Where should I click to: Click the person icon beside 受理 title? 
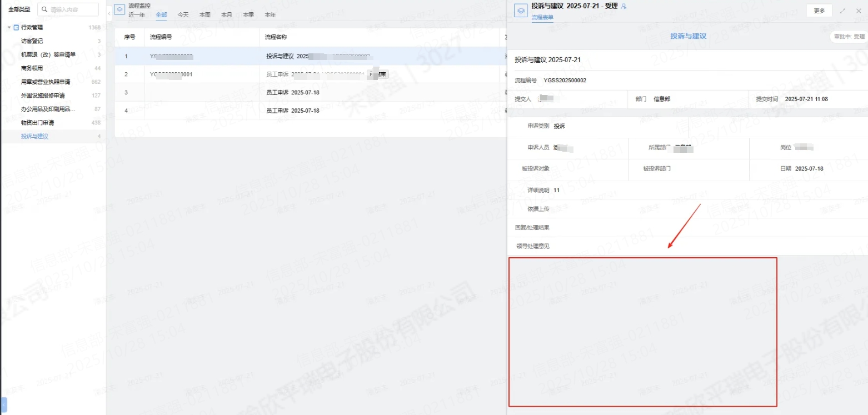tap(623, 6)
